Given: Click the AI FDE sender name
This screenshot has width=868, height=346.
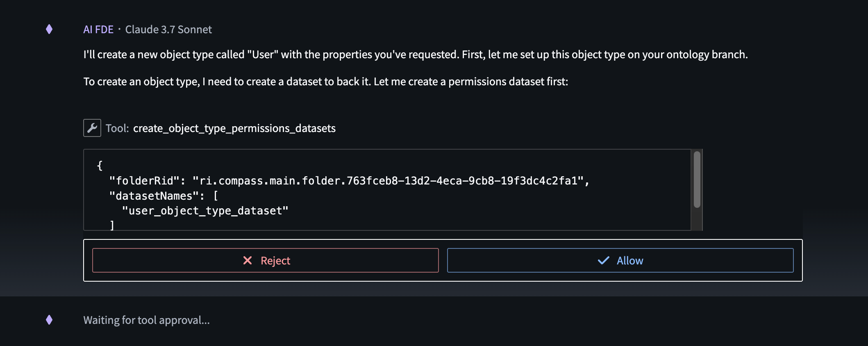Looking at the screenshot, I should [98, 29].
